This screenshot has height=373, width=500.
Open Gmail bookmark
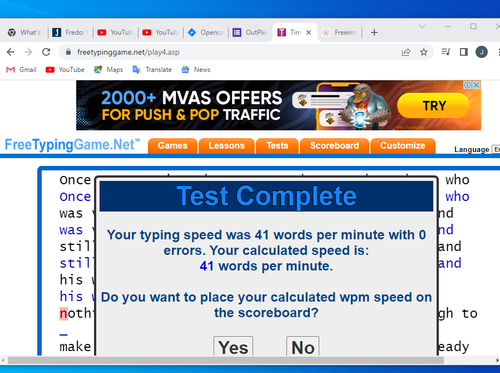click(x=21, y=70)
